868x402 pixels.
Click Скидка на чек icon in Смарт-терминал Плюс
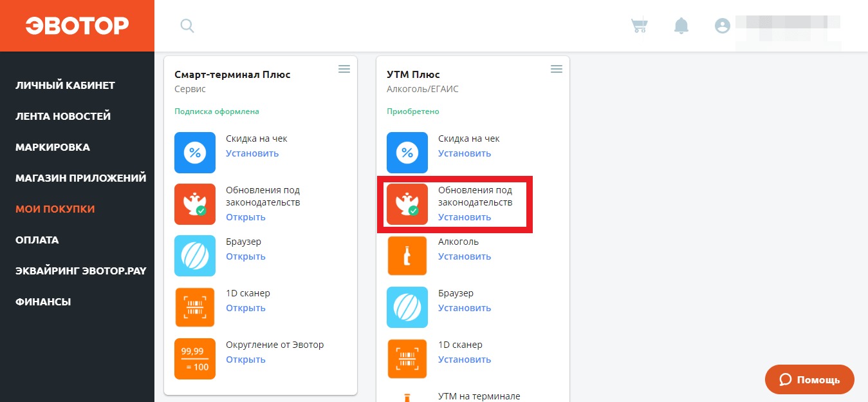195,153
